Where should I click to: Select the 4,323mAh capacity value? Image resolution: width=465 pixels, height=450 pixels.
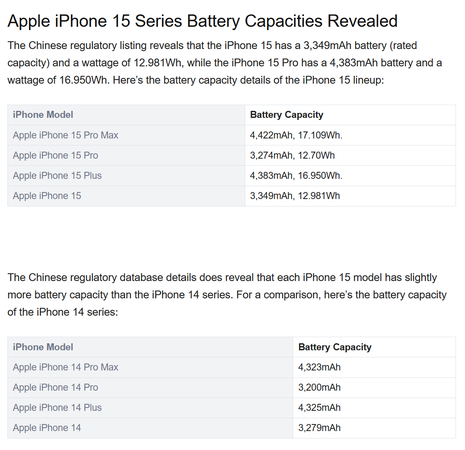pos(319,367)
